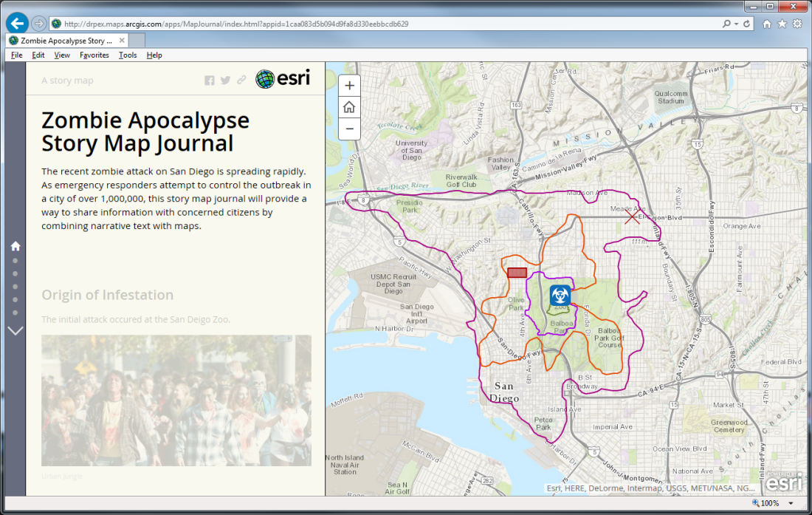Select the second section navigation dot
The width and height of the screenshot is (812, 515).
[x=15, y=273]
